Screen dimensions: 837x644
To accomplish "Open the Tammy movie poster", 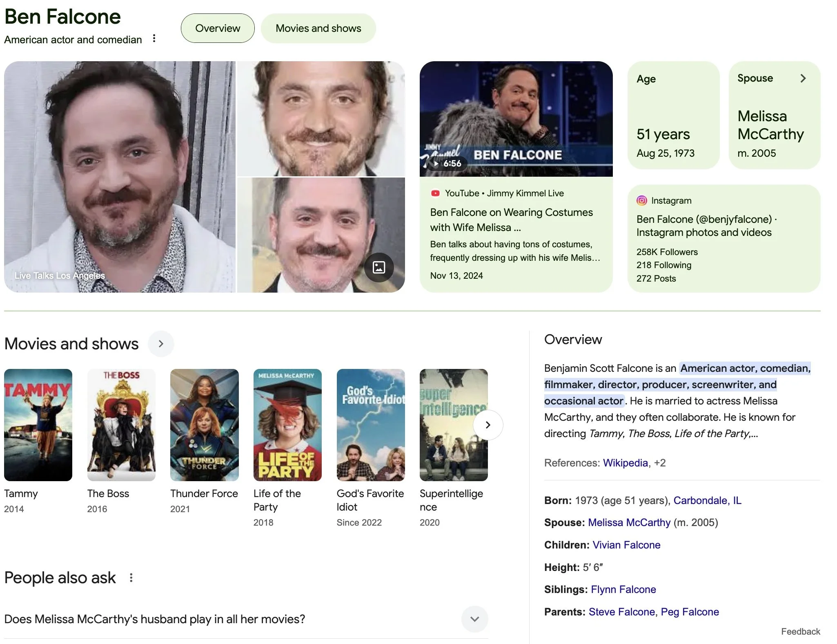I will click(x=38, y=425).
